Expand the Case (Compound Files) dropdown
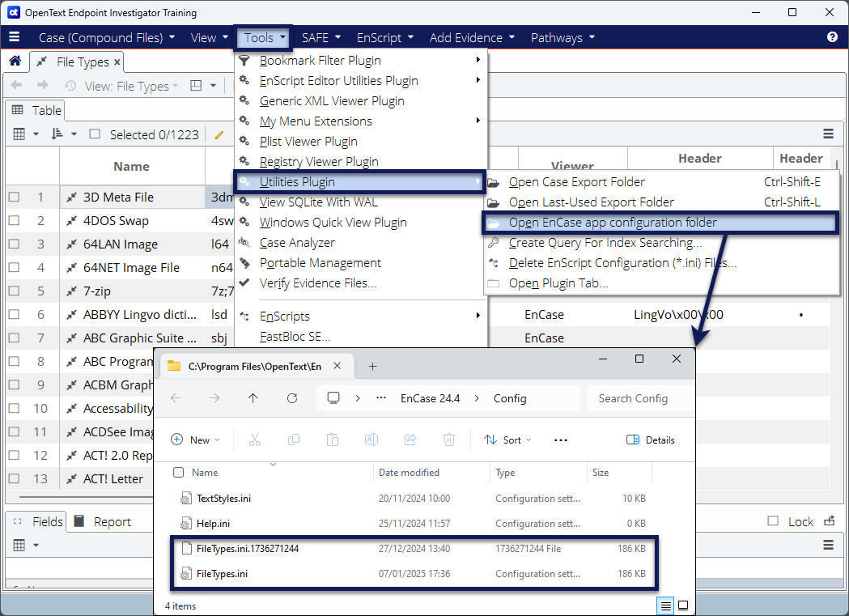The width and height of the screenshot is (849, 616). 107,37
